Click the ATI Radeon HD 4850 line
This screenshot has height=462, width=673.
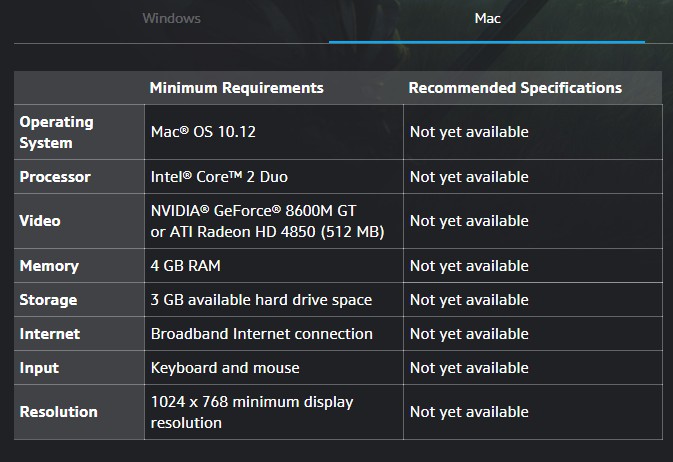(x=267, y=232)
